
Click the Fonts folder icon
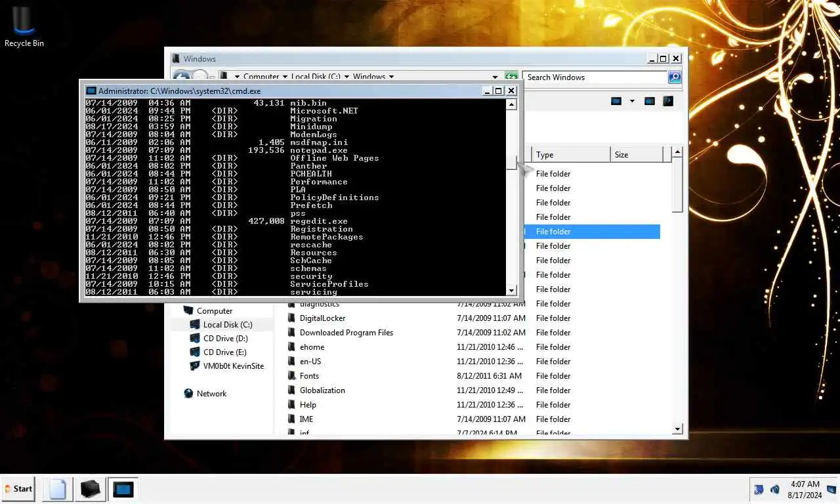coord(293,376)
